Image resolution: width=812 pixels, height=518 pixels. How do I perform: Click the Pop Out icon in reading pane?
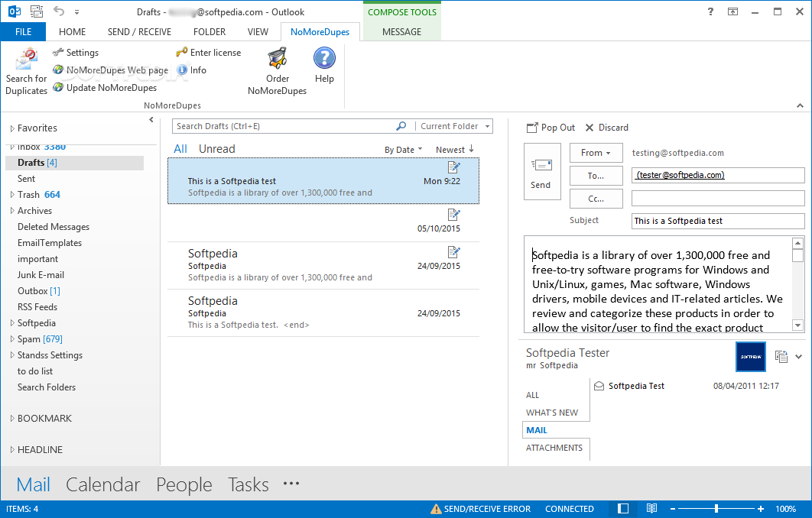click(x=532, y=128)
